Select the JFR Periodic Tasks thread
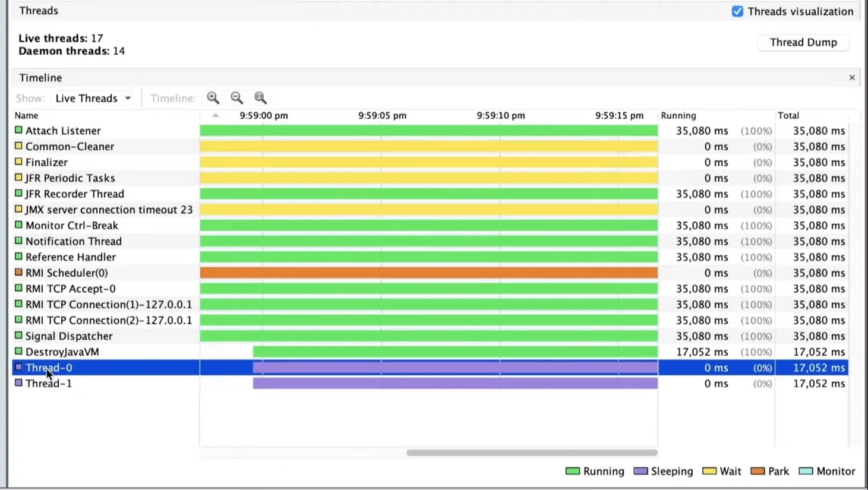This screenshot has height=490, width=868. tap(430, 178)
